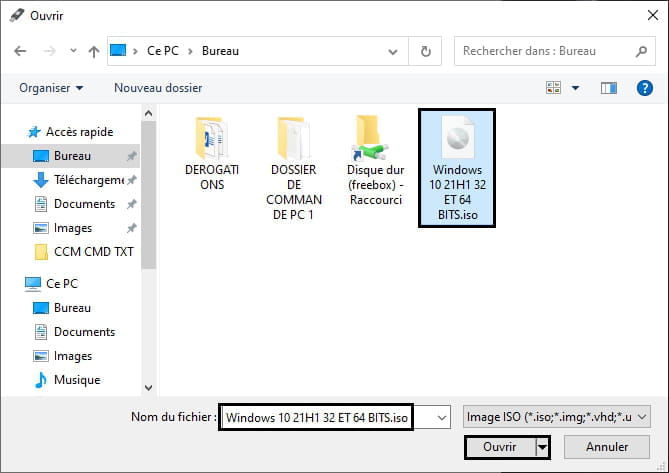
Task: Open the Organiser menu
Action: pyautogui.click(x=51, y=88)
